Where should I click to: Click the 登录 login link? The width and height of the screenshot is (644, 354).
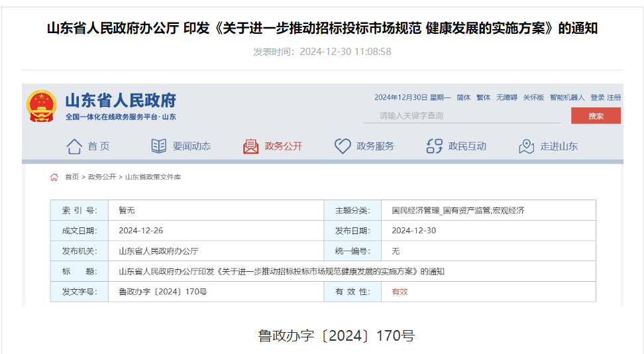tap(597, 97)
